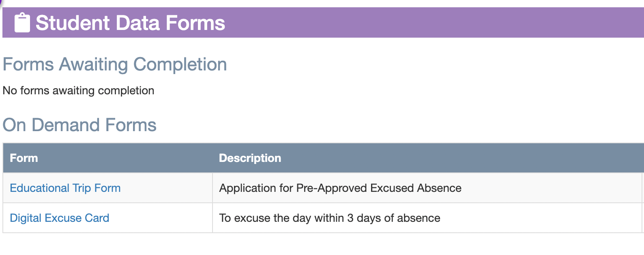The height and width of the screenshot is (255, 644).
Task: Click the word Trip in the first link
Action: [82, 188]
